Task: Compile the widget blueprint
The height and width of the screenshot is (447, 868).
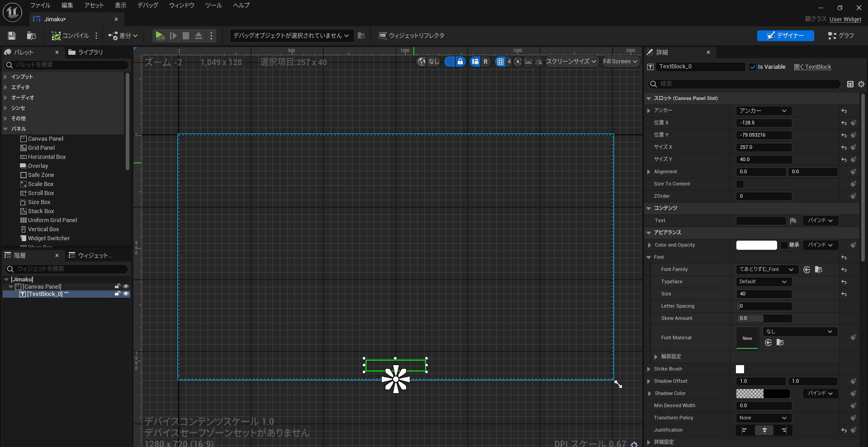Action: coord(70,36)
